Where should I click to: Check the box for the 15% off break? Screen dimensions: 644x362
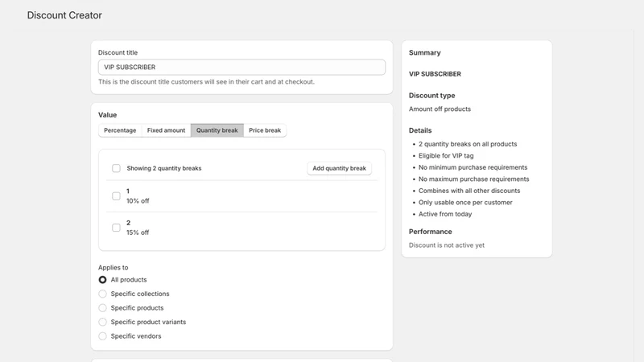point(116,228)
